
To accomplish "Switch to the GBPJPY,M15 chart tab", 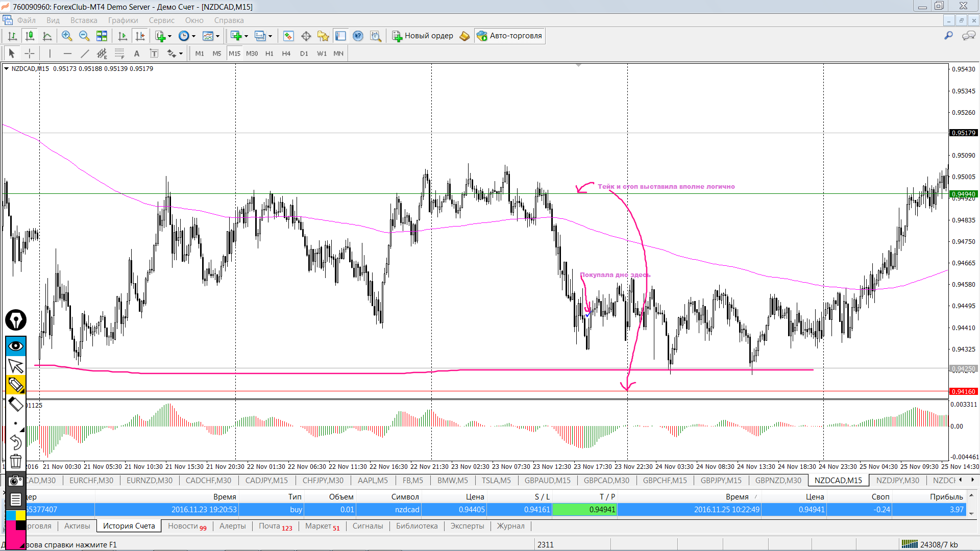I will [x=720, y=481].
